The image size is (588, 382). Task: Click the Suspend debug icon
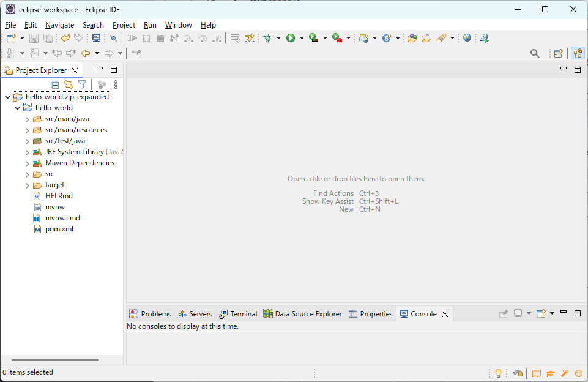[x=147, y=38]
